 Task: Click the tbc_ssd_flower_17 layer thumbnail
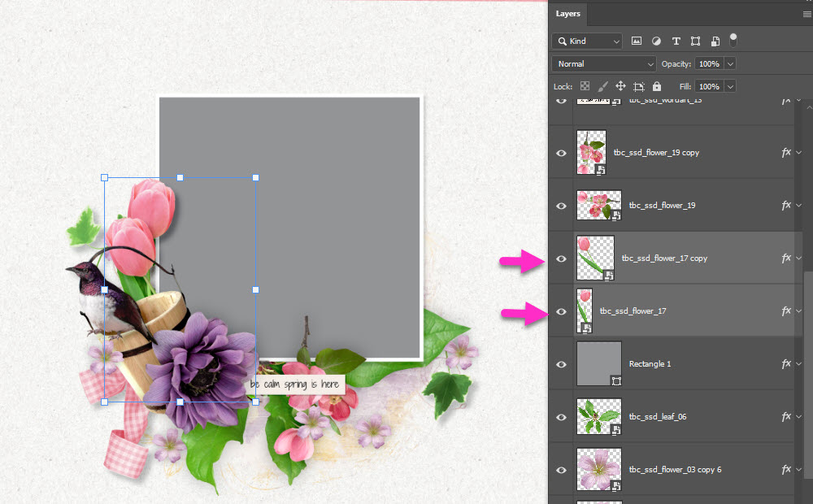(x=585, y=311)
